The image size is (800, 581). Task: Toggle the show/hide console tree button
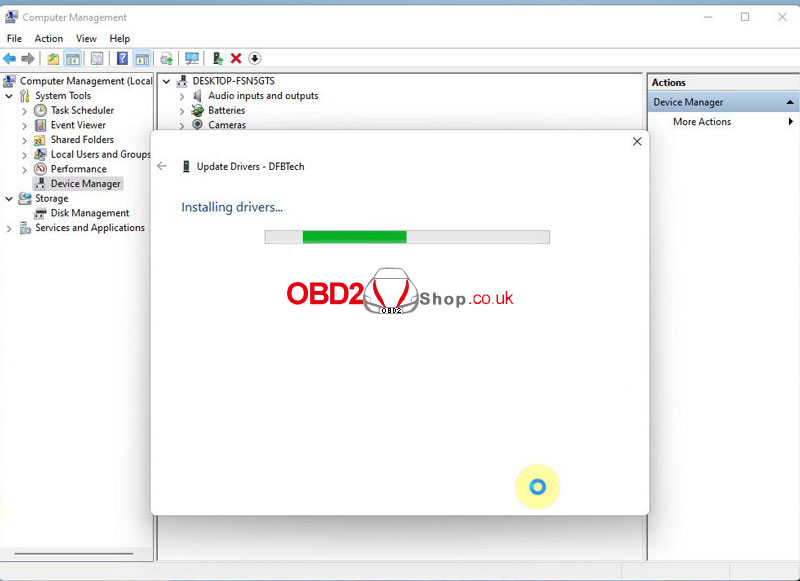(73, 59)
